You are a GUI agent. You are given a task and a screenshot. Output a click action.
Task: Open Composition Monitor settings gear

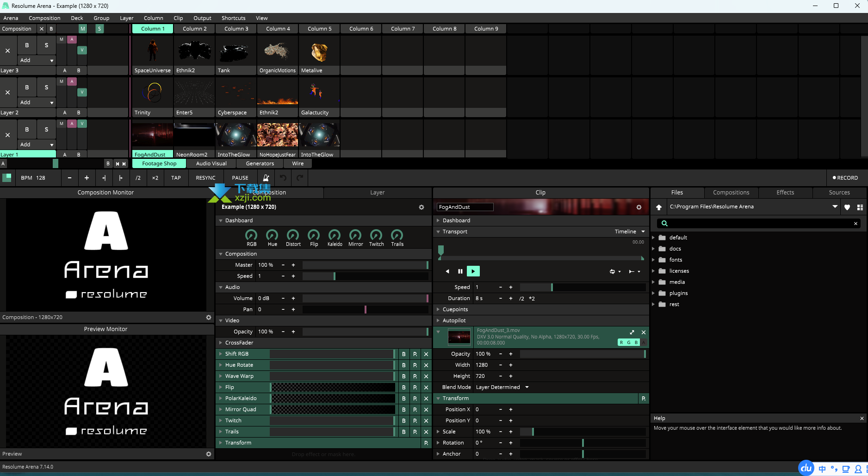click(x=209, y=317)
